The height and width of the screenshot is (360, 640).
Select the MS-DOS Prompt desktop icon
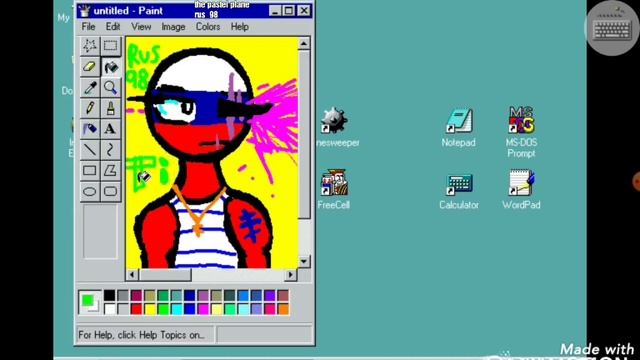point(521,131)
